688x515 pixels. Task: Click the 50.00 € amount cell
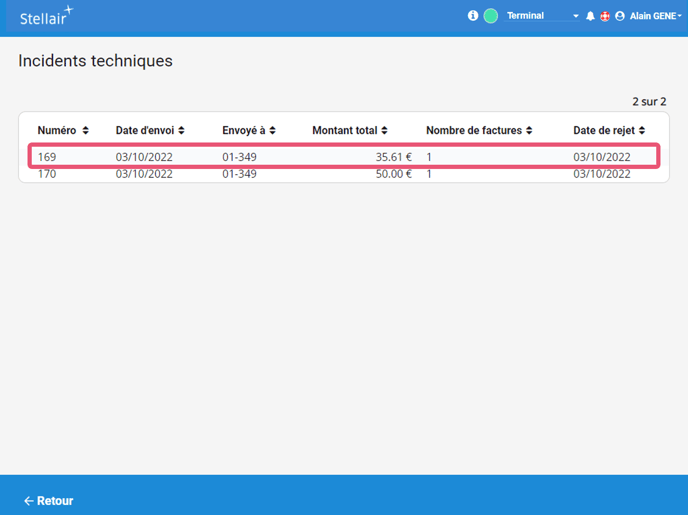click(393, 174)
